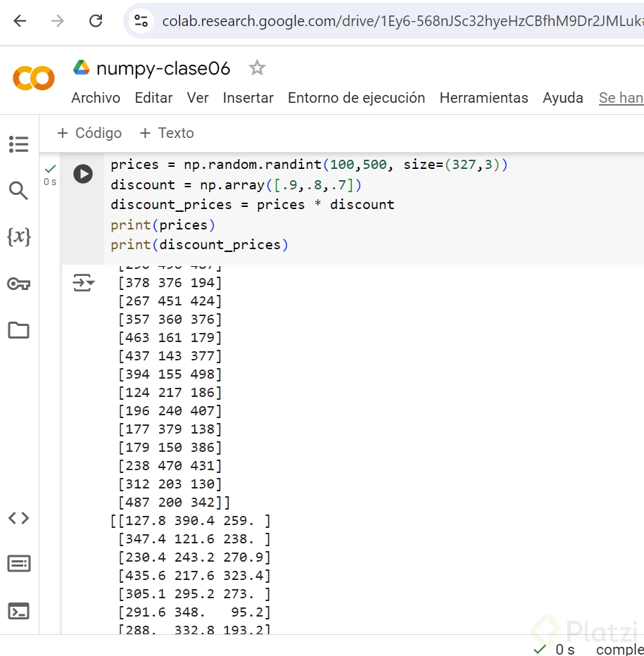Click the code line 'print(prices)'

point(163,225)
